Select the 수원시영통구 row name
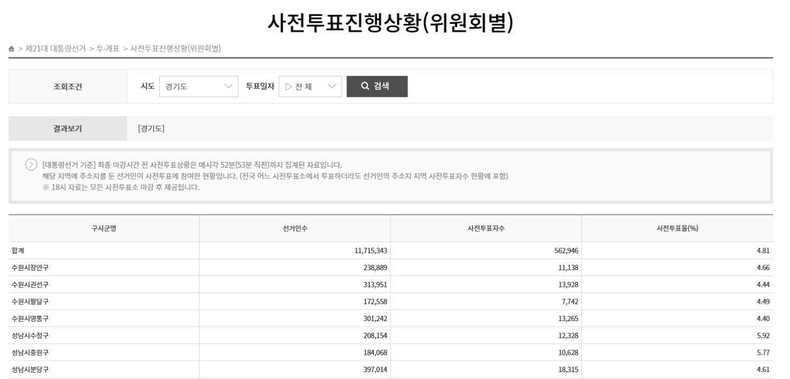This screenshot has height=379, width=790. (30, 319)
